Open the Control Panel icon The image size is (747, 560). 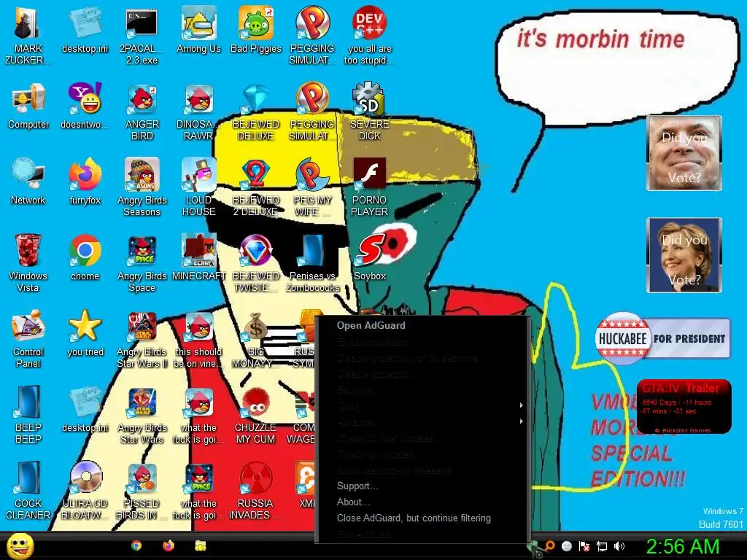(x=28, y=338)
